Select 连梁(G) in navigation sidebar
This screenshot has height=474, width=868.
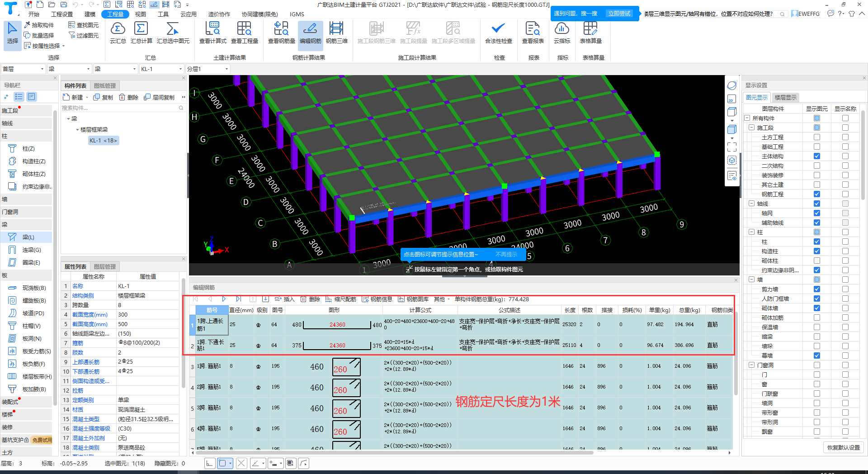pyautogui.click(x=26, y=250)
